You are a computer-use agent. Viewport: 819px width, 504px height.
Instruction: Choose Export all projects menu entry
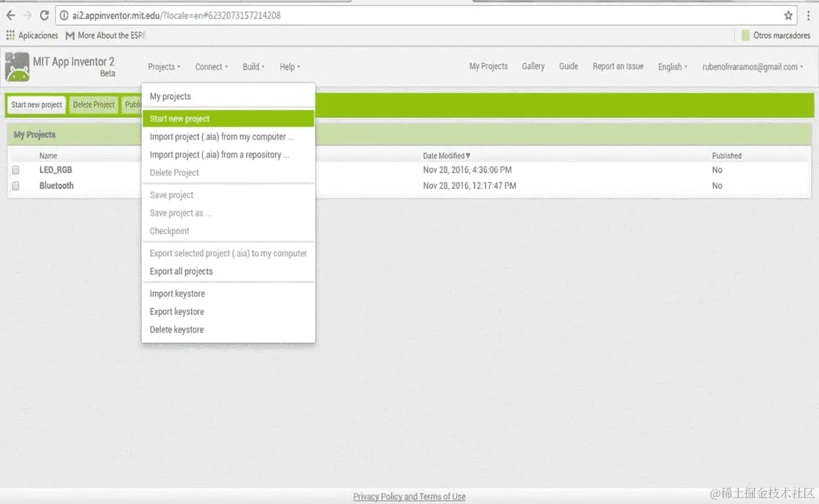point(228,272)
